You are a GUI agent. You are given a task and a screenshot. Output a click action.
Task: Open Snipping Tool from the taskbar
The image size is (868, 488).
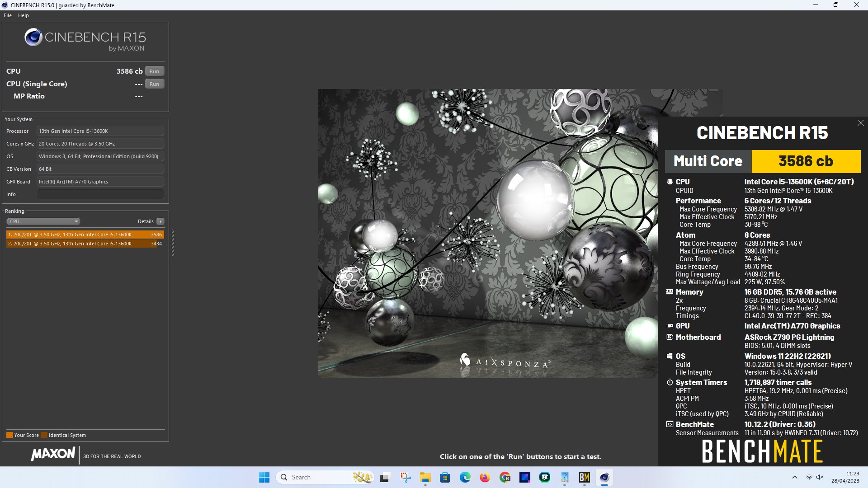click(x=405, y=477)
